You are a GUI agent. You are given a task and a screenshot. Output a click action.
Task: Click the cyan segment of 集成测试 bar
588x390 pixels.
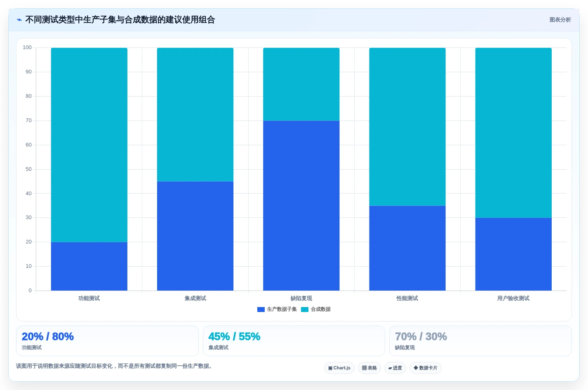[x=195, y=115]
